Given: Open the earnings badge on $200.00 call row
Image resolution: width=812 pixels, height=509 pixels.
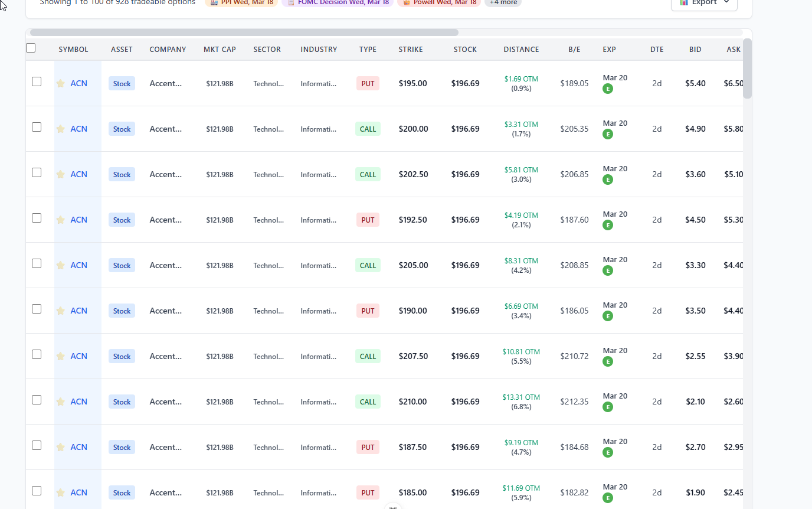Looking at the screenshot, I should (608, 134).
